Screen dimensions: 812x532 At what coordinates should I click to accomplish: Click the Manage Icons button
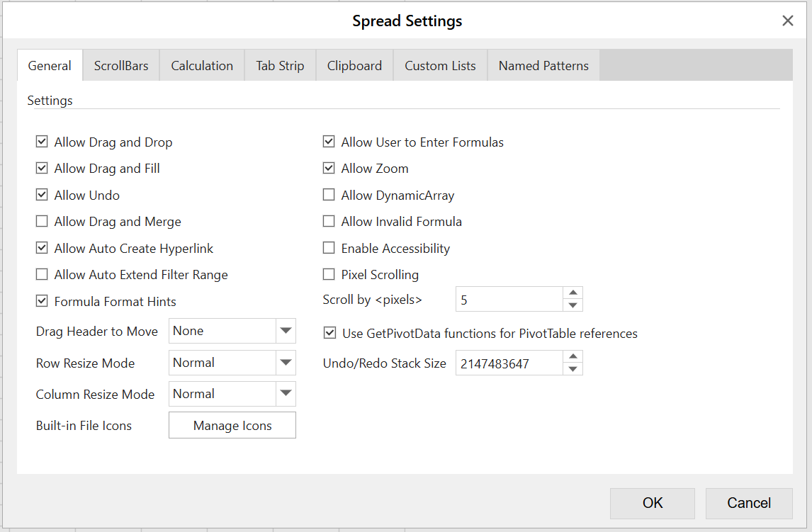[232, 426]
